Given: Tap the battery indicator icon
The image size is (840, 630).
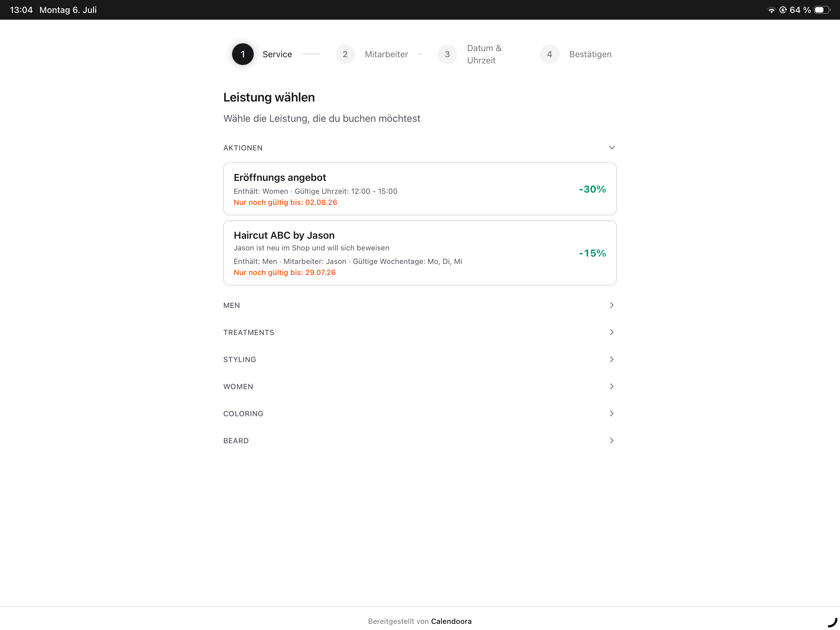Looking at the screenshot, I should (822, 10).
